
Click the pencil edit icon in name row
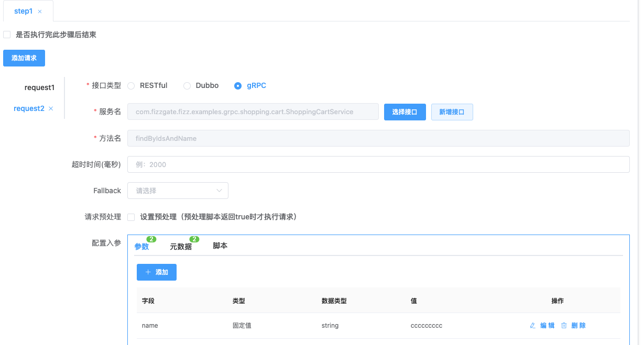[533, 326]
